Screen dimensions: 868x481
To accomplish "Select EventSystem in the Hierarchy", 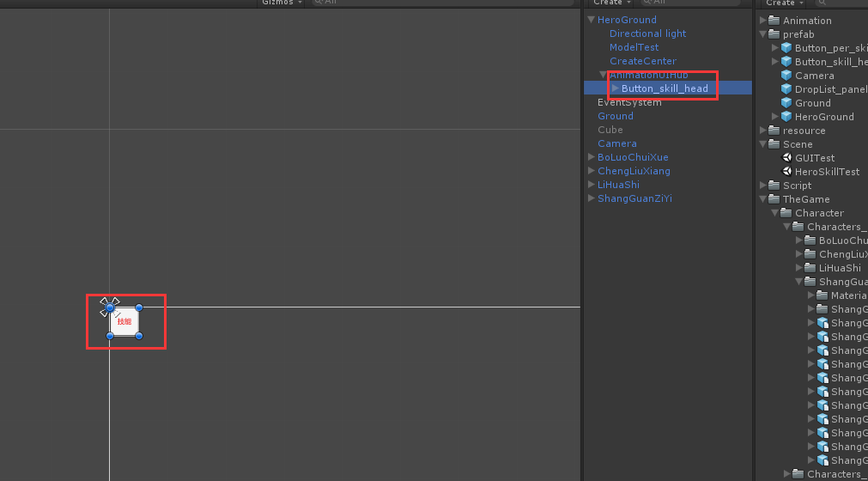I will coord(629,102).
